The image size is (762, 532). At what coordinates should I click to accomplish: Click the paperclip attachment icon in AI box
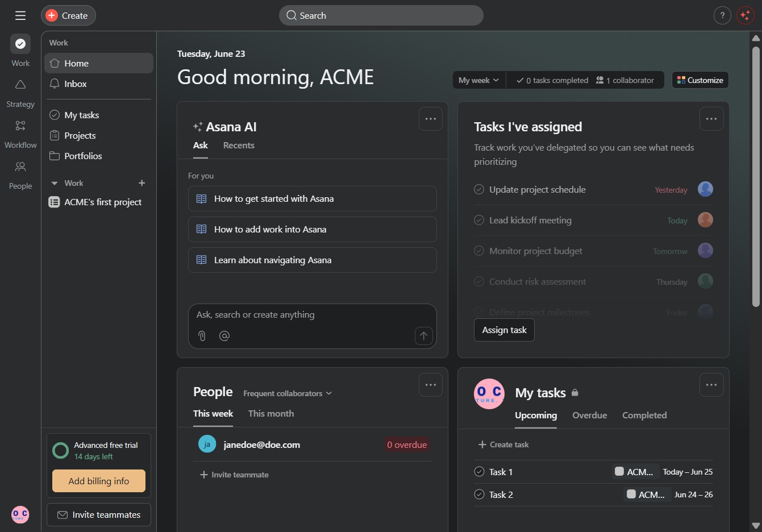coord(202,336)
